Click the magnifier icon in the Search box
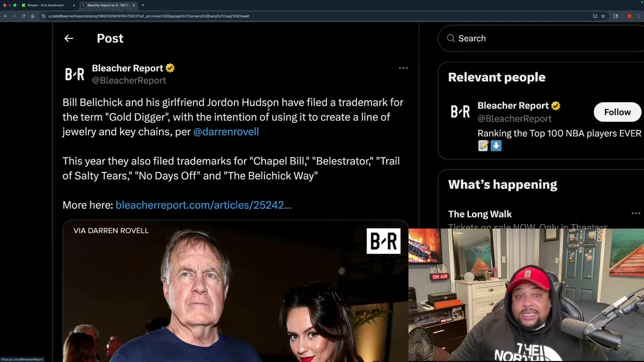Image resolution: width=644 pixels, height=362 pixels. [451, 38]
